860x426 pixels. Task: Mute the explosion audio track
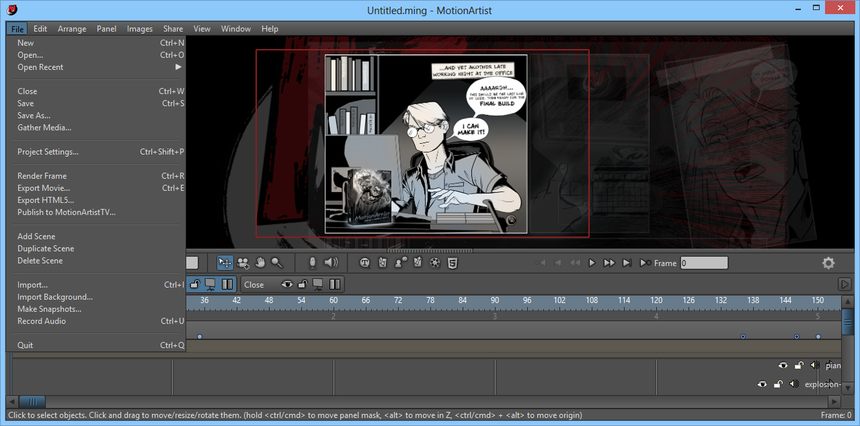(x=794, y=384)
